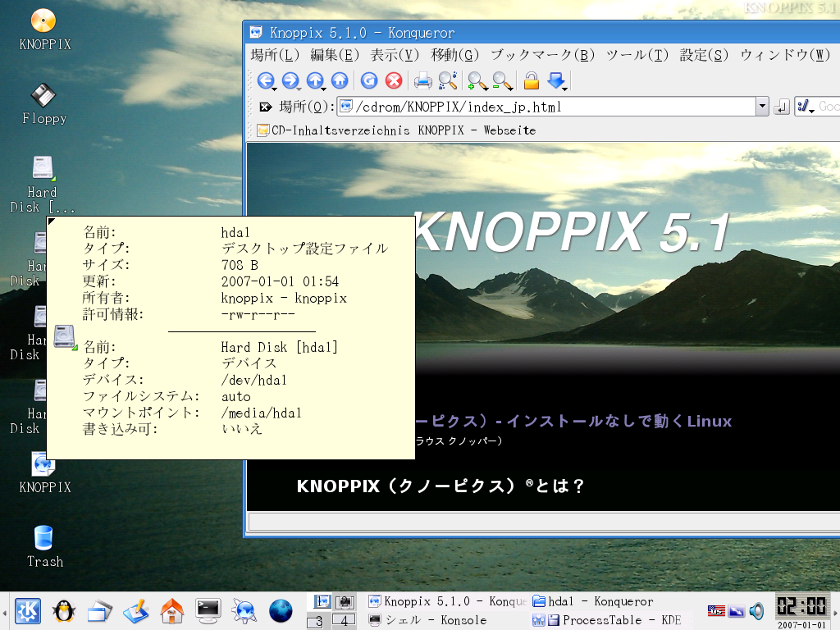Click the KNOPPIX - Webseite bookmark
840x630 pixels.
tap(477, 130)
